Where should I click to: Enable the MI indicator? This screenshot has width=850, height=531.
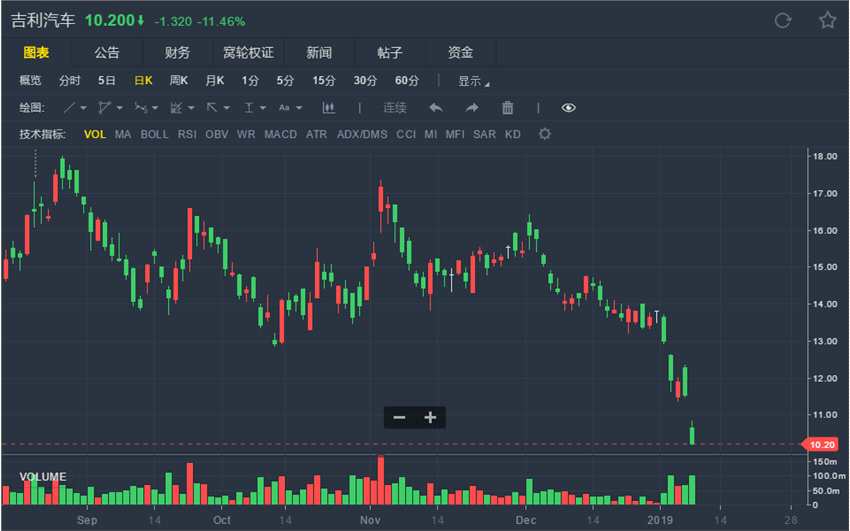(x=430, y=134)
